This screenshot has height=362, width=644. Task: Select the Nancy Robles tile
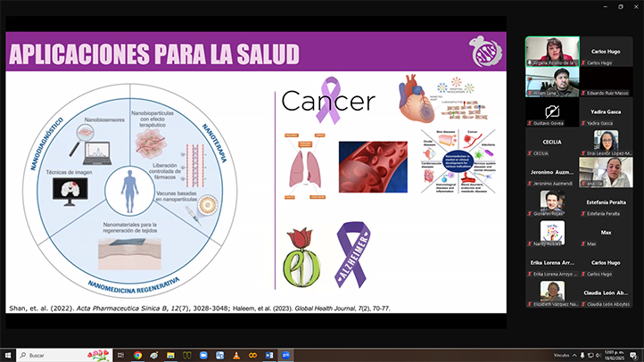[552, 233]
